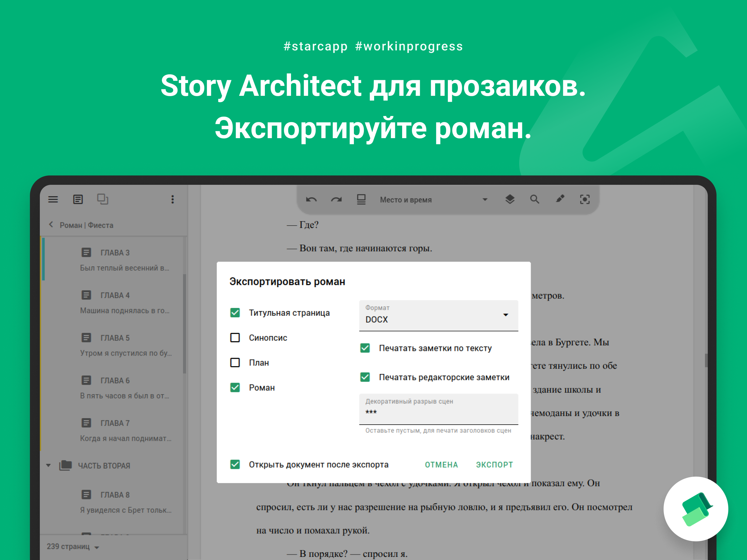Click the dialogue line '— Где?'
747x560 pixels.
[303, 225]
